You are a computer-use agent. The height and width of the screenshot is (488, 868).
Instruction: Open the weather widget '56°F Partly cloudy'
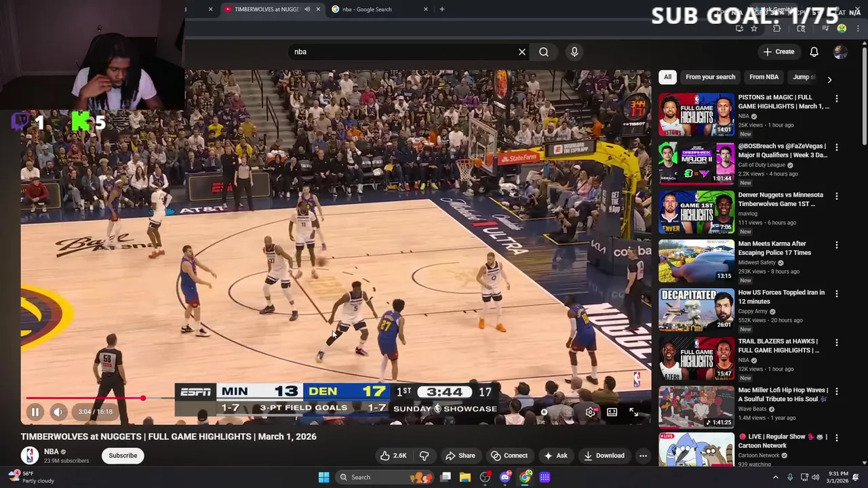[x=31, y=477]
